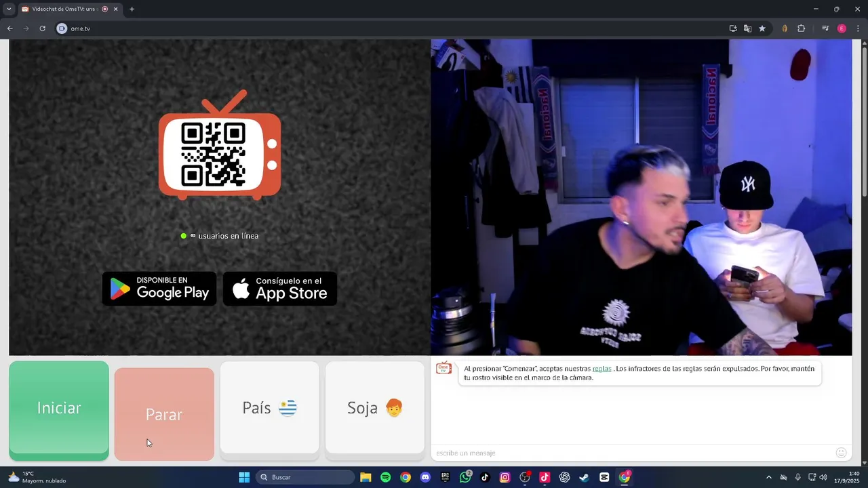Screen dimensions: 868x488
Task: Open the tab search dropdown arrow
Action: click(x=8, y=9)
